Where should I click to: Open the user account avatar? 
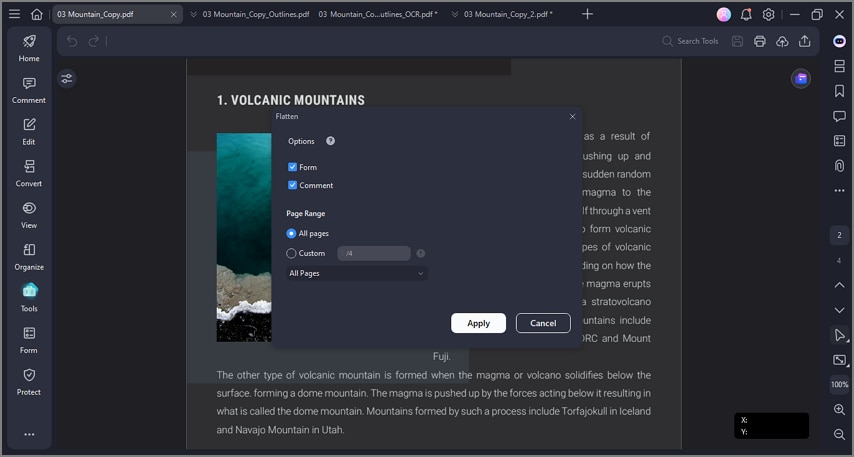click(x=724, y=15)
